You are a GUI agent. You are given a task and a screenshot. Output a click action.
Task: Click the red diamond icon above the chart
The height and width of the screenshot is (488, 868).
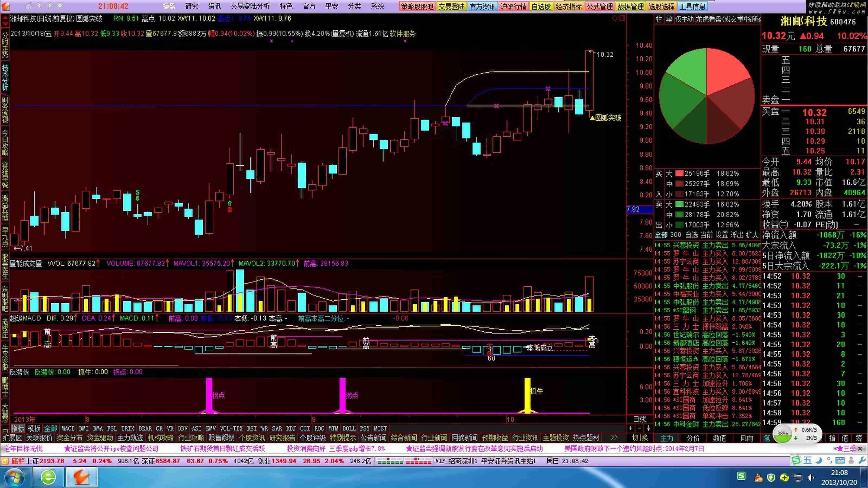(615, 18)
